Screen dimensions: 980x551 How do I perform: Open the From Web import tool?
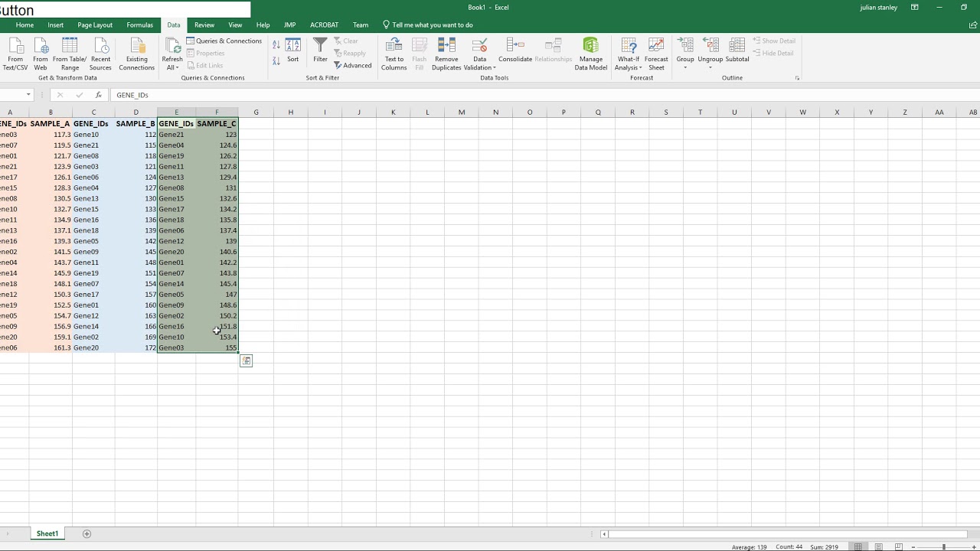[41, 54]
